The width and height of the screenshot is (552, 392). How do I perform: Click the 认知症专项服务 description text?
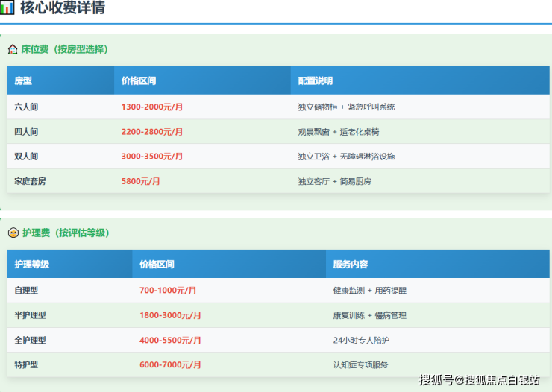click(x=360, y=364)
